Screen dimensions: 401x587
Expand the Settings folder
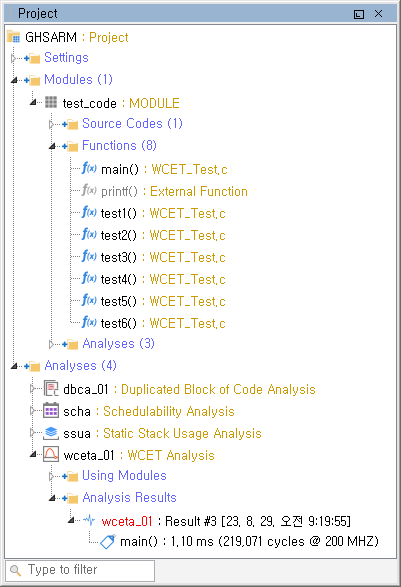coord(13,58)
